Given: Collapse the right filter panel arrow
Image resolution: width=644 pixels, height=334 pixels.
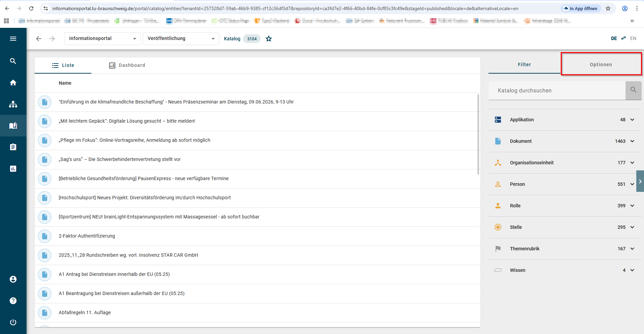Looking at the screenshot, I should coord(640,181).
